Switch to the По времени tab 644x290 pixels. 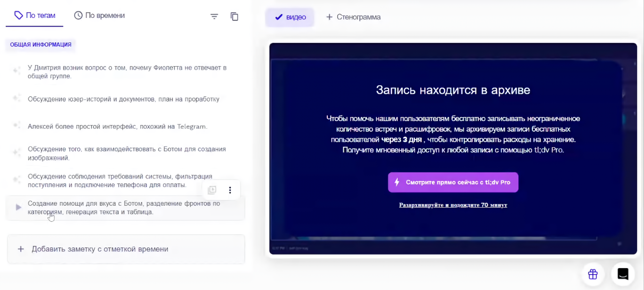click(99, 15)
